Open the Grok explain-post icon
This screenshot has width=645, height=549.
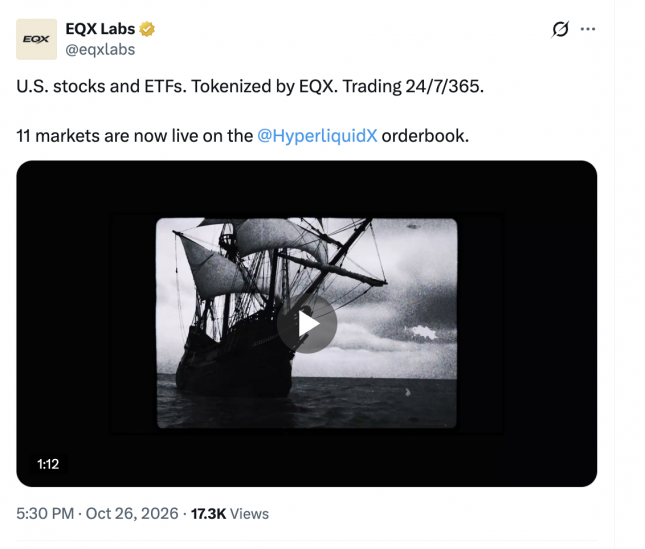[x=560, y=29]
